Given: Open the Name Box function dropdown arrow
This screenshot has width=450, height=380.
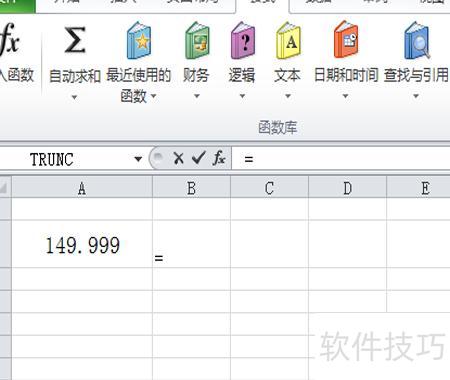Looking at the screenshot, I should pyautogui.click(x=138, y=159).
